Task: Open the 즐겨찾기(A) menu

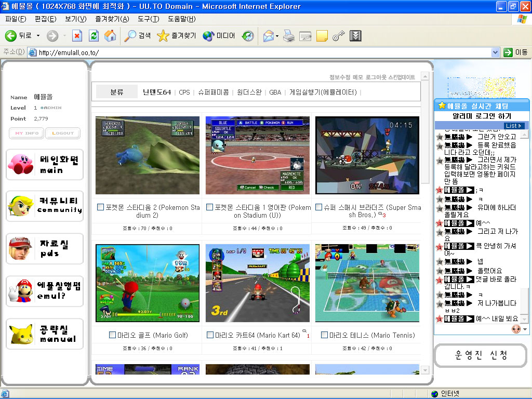Action: point(112,19)
